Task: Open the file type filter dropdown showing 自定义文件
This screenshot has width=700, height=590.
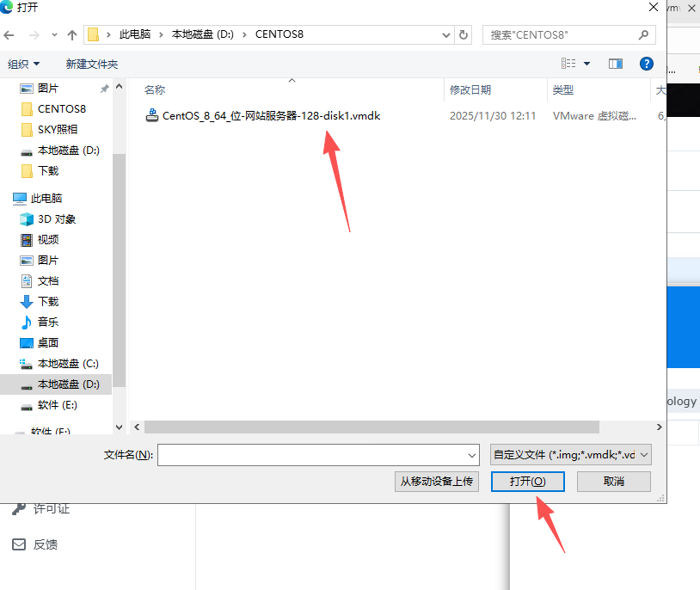Action: [x=573, y=454]
